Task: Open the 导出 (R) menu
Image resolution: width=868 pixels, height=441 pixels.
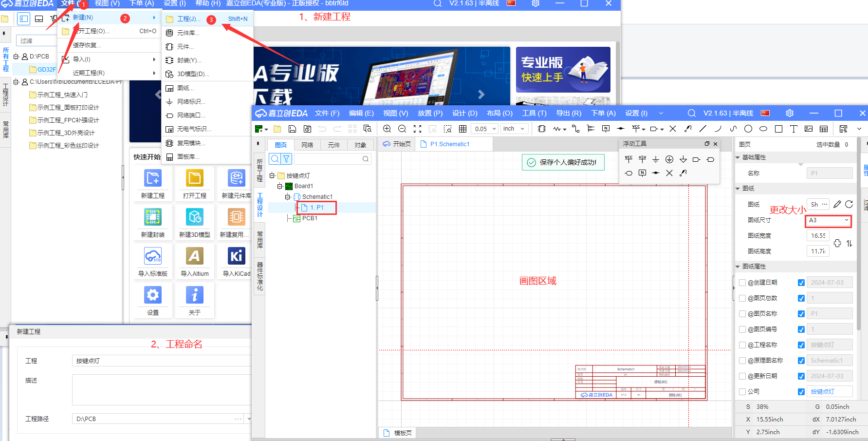Action: pos(569,113)
